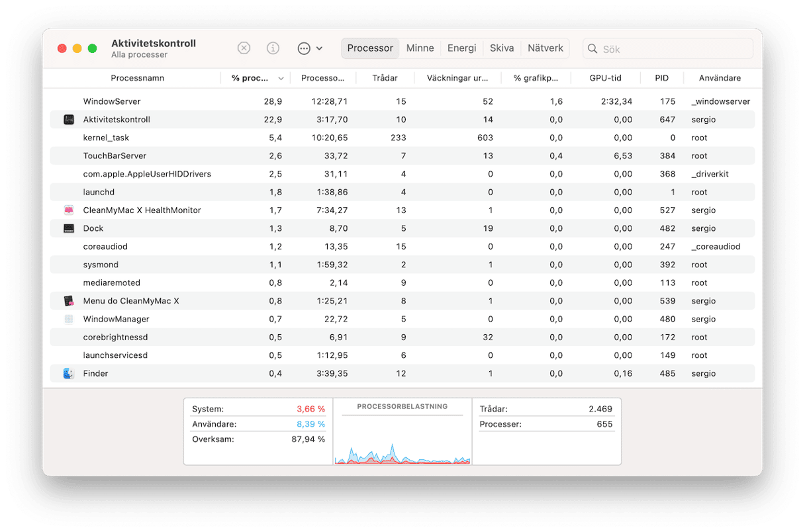This screenshot has height=532, width=805.
Task: Click the Overksam 87,94 % value
Action: pos(308,439)
